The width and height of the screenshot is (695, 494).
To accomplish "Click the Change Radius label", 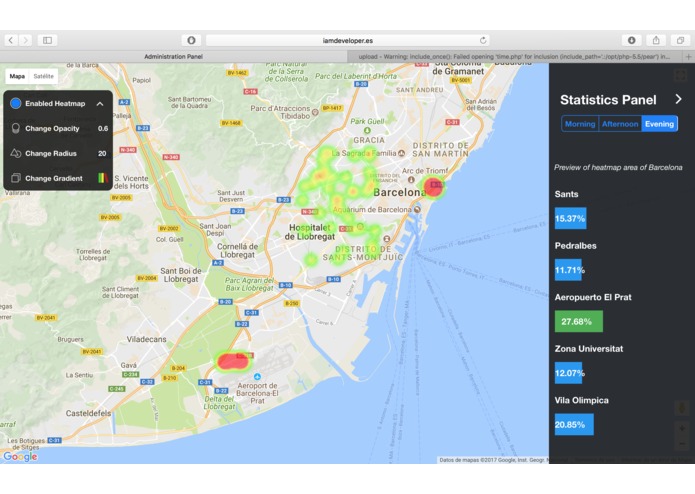I will (51, 153).
